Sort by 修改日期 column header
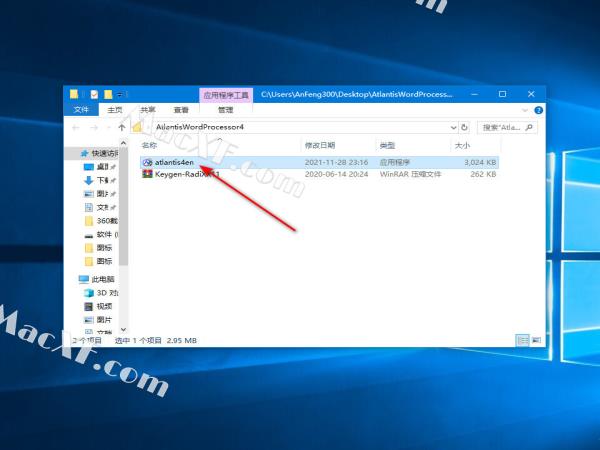The width and height of the screenshot is (600, 450). [x=320, y=145]
